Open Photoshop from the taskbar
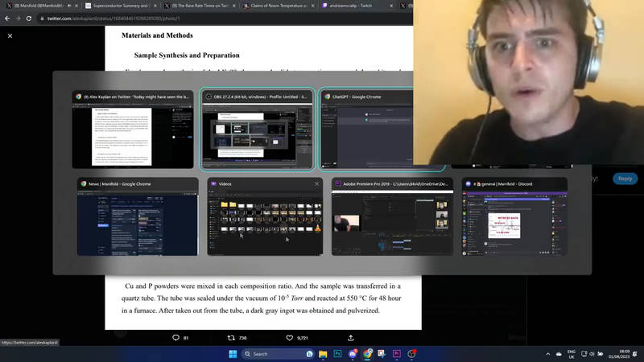The width and height of the screenshot is (644, 362). tap(337, 354)
